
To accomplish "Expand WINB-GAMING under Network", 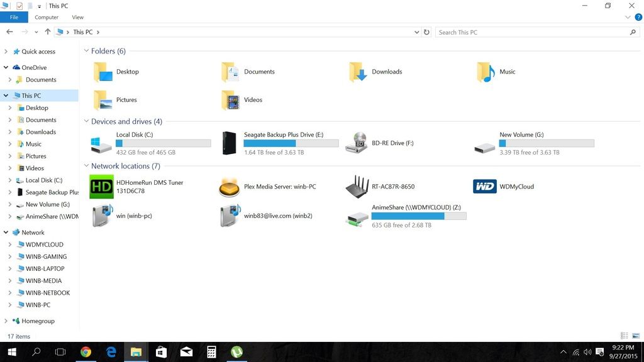I will click(10, 256).
